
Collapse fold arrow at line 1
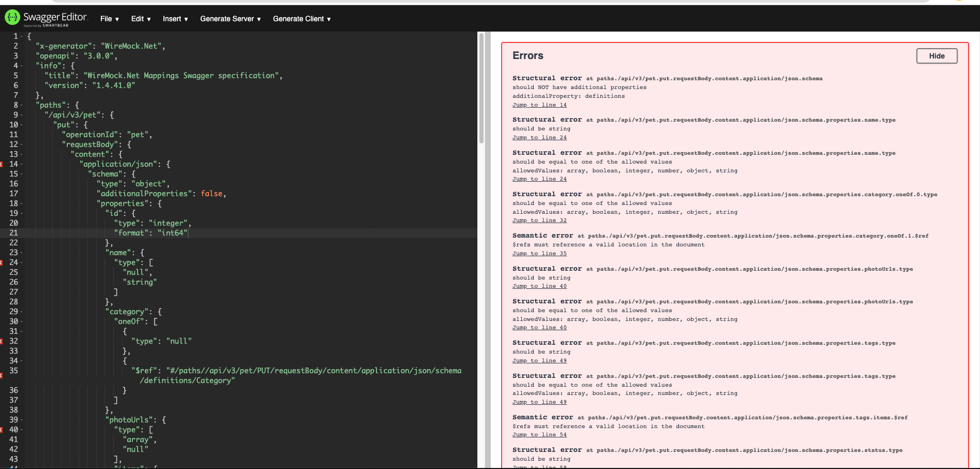click(x=22, y=36)
